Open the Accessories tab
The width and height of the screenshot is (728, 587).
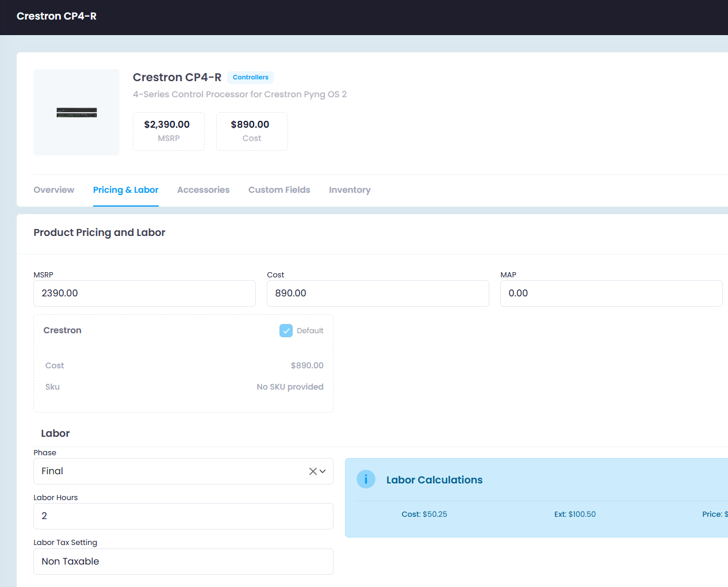[203, 190]
